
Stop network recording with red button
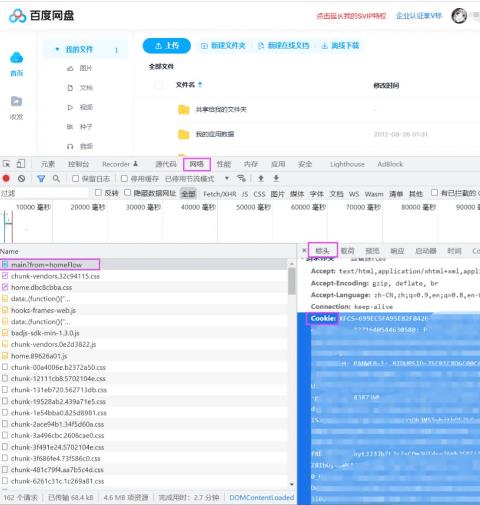(6, 178)
